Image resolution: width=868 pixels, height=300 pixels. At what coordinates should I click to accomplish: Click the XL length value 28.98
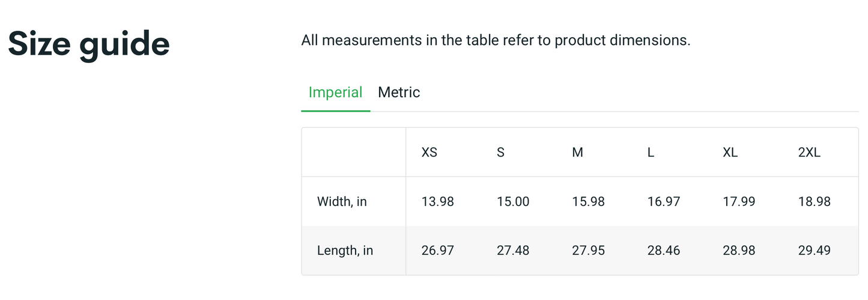click(x=739, y=250)
